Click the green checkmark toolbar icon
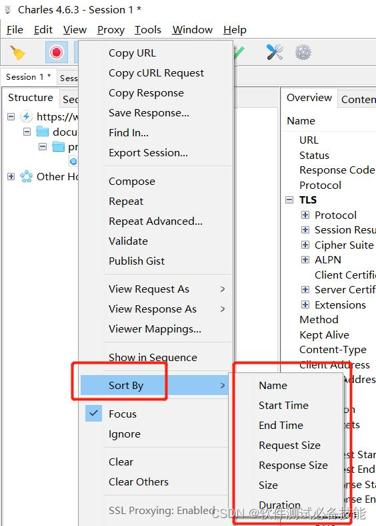 tap(239, 53)
